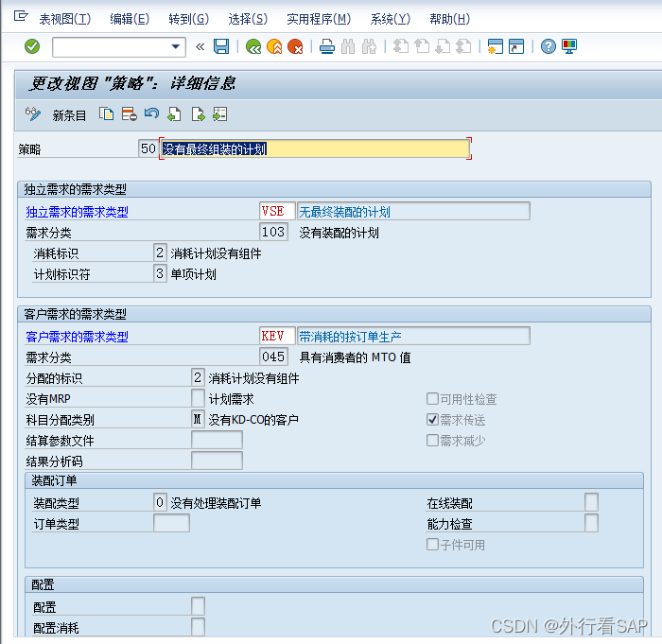Click the 配置消耗 value box
Viewport: 662px width, 644px height.
pyautogui.click(x=198, y=627)
